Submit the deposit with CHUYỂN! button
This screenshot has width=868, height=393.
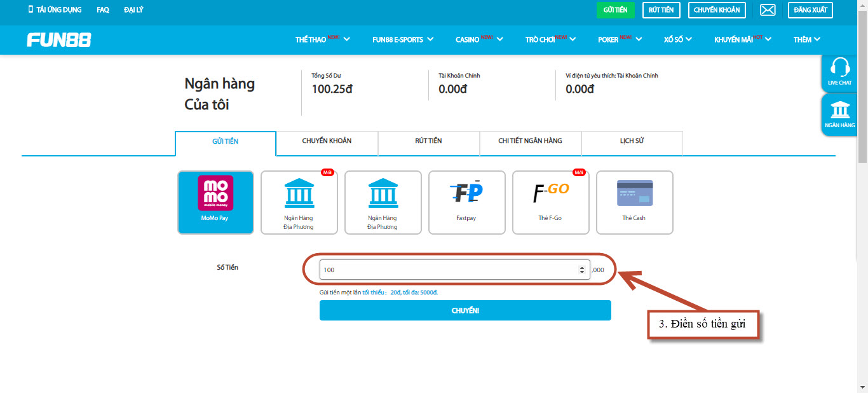[465, 310]
